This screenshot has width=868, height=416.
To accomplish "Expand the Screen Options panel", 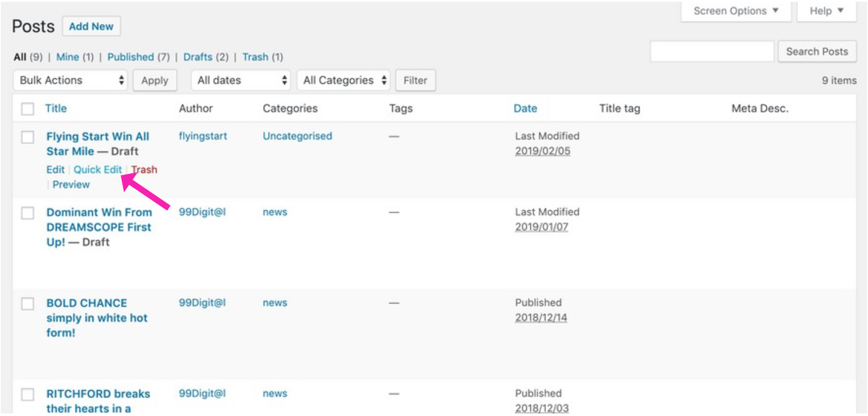I will coord(735,11).
